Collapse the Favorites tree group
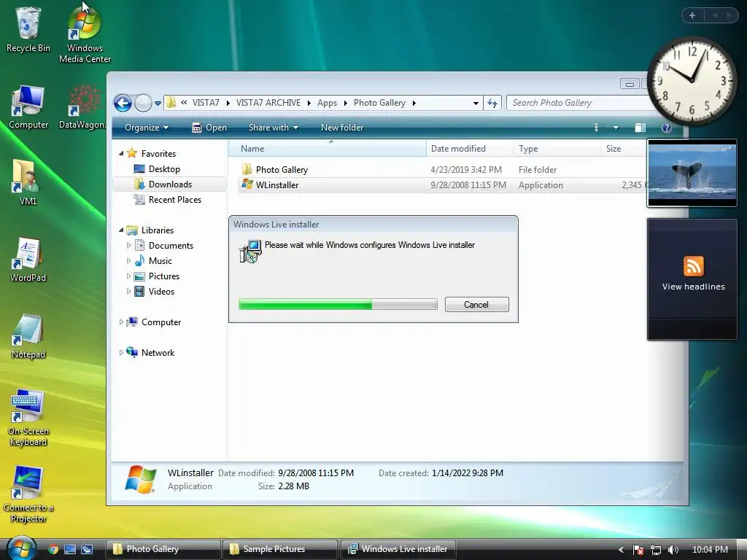This screenshot has height=560, width=747. [x=121, y=153]
